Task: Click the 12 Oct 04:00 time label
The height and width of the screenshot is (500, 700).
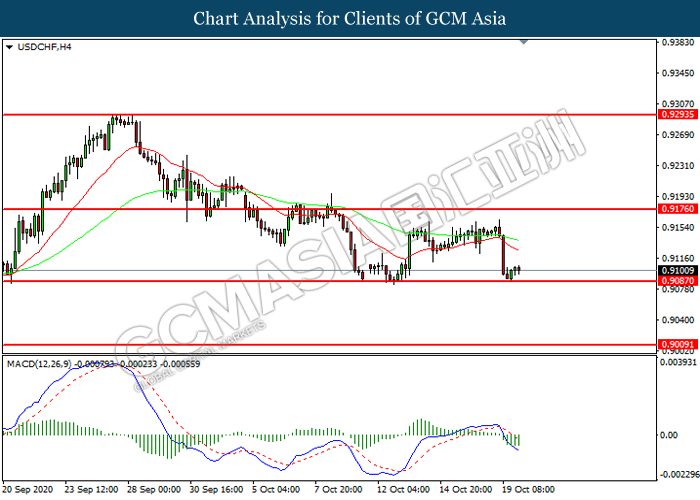Action: 404,489
